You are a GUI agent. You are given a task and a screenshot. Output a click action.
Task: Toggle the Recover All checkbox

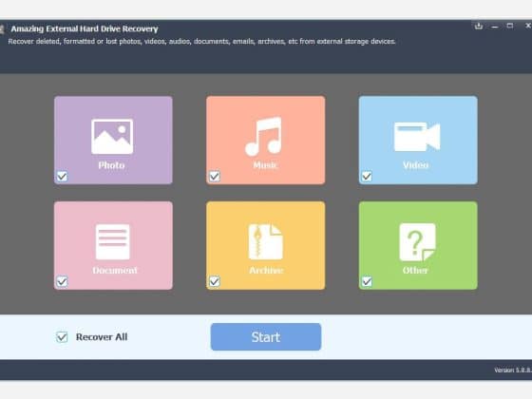[x=62, y=337]
